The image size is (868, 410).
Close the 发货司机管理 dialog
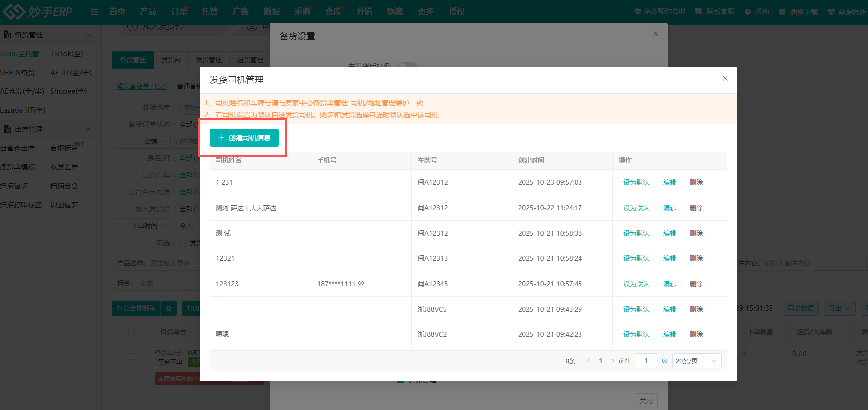coord(725,78)
